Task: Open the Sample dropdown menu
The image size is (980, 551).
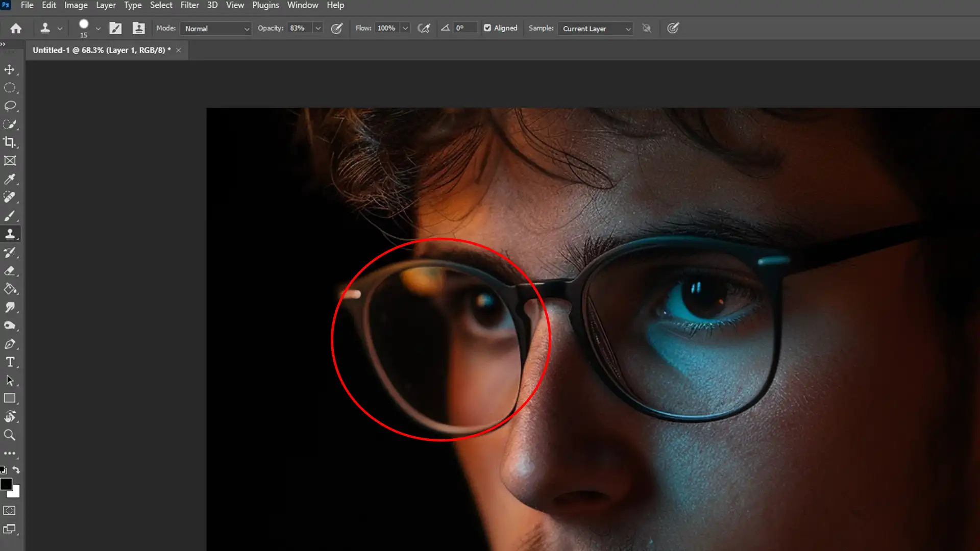Action: tap(595, 28)
